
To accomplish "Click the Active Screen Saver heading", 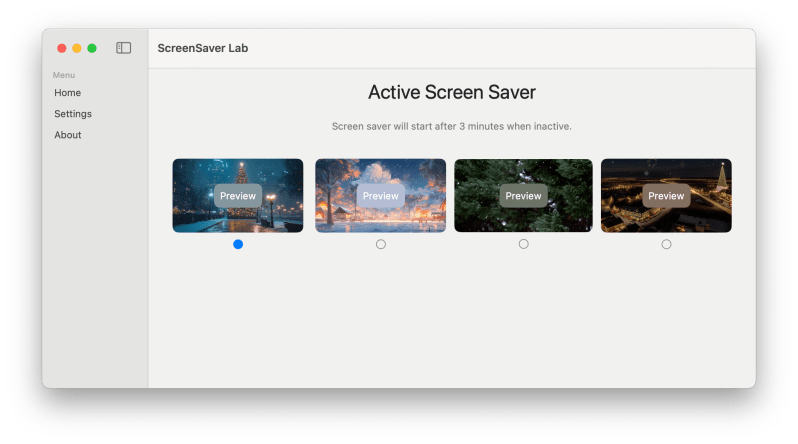I will point(452,92).
